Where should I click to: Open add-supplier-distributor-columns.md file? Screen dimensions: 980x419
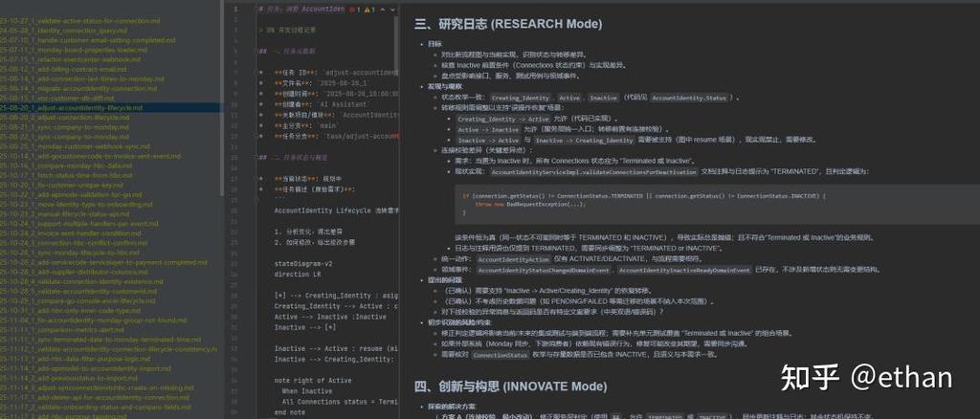(x=75, y=273)
